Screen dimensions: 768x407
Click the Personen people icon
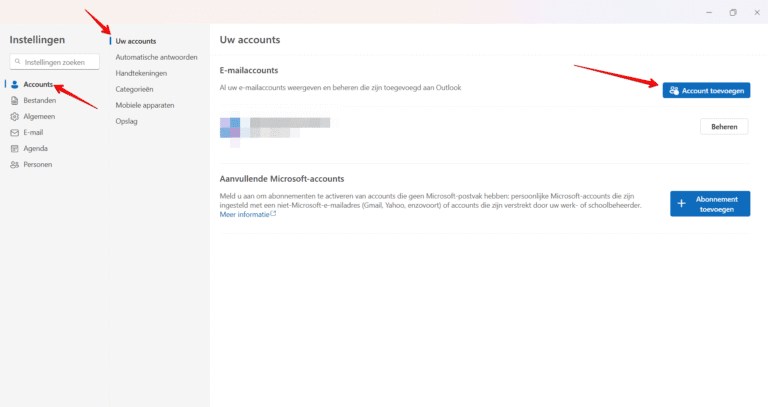click(14, 164)
